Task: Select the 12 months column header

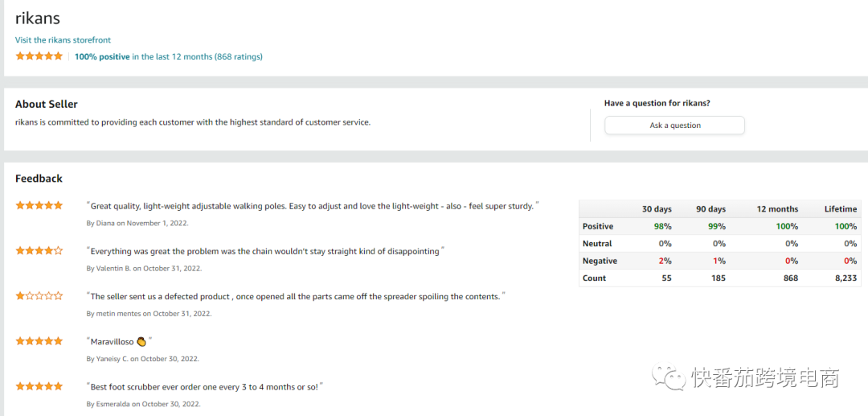Action: [x=778, y=209]
